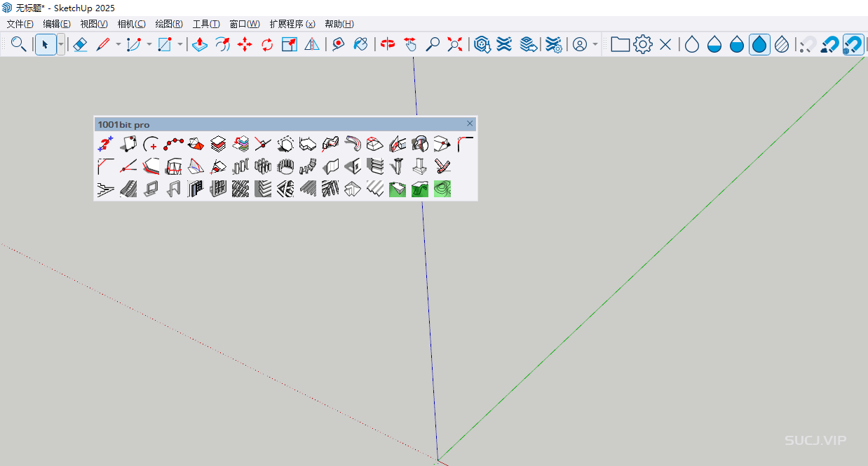Viewport: 868px width, 466px height.
Task: Select the Rectangle shape tool
Action: point(165,44)
